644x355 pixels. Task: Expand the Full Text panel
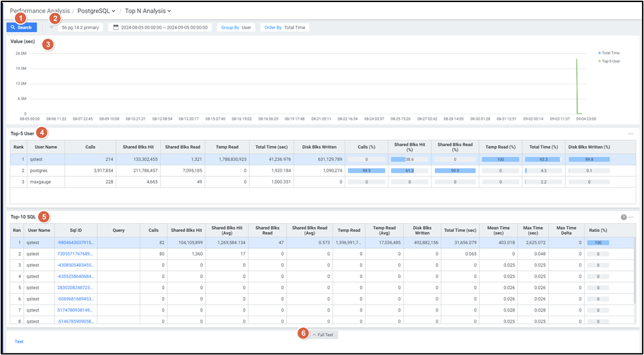pos(323,335)
